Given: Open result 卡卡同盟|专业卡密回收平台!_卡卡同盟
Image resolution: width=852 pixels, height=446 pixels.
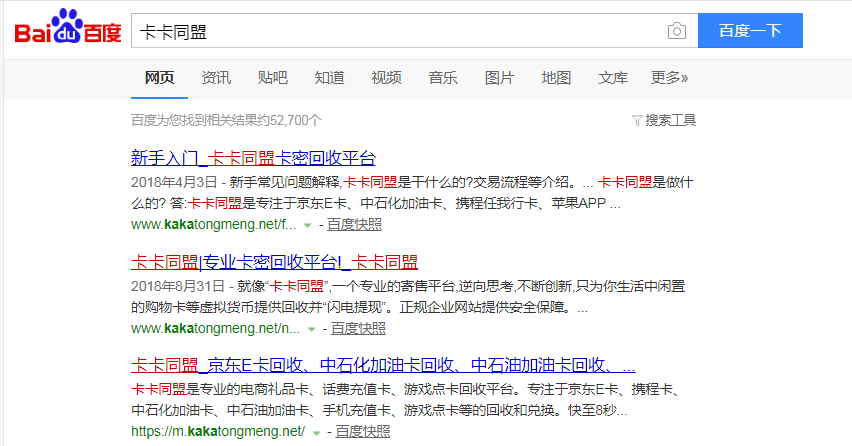Looking at the screenshot, I should [274, 262].
